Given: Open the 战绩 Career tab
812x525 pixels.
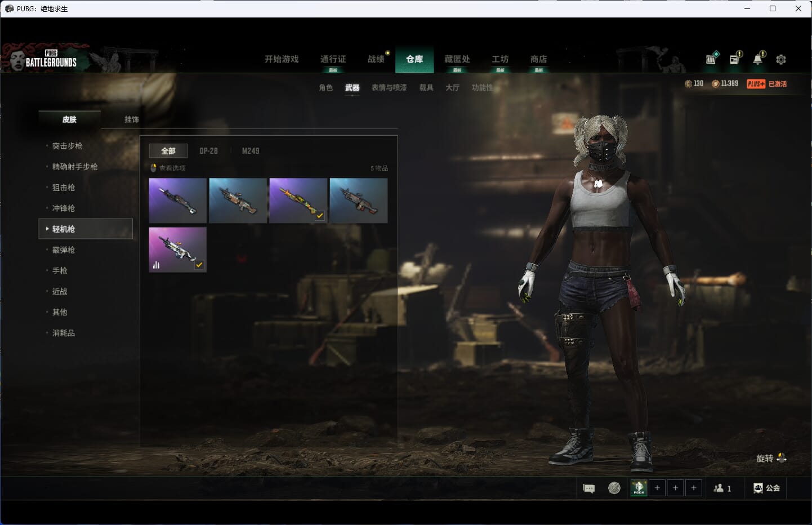Looking at the screenshot, I should (376, 59).
